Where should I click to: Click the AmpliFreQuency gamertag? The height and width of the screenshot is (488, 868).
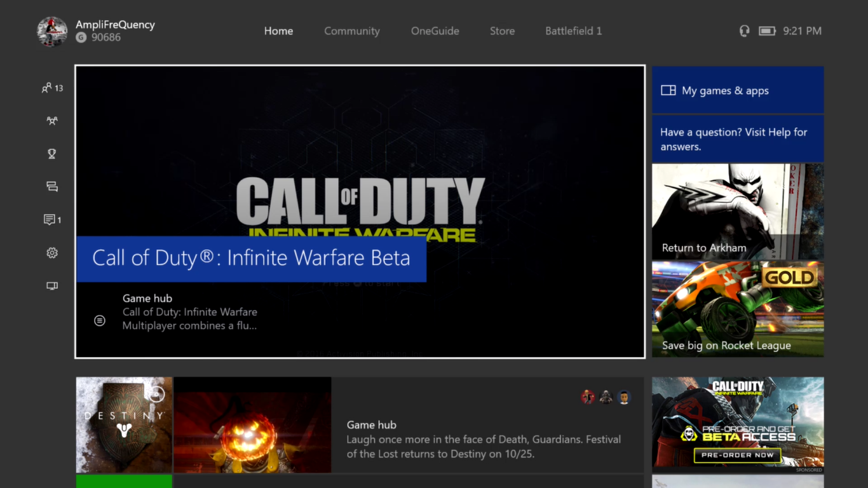(x=115, y=25)
